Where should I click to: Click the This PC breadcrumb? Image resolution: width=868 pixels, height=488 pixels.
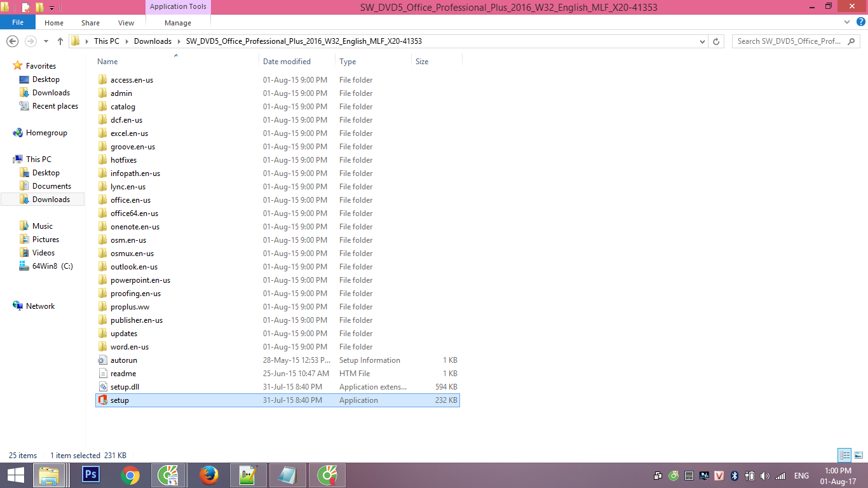pos(106,41)
